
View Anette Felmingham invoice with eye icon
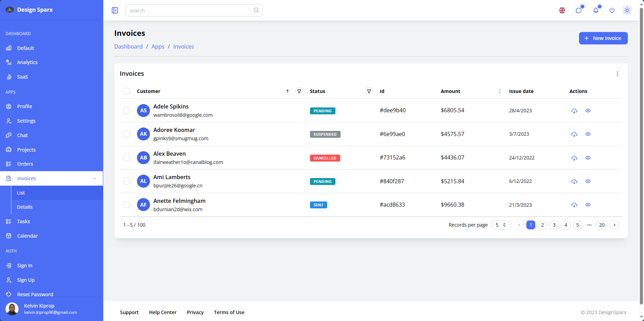[x=588, y=205]
